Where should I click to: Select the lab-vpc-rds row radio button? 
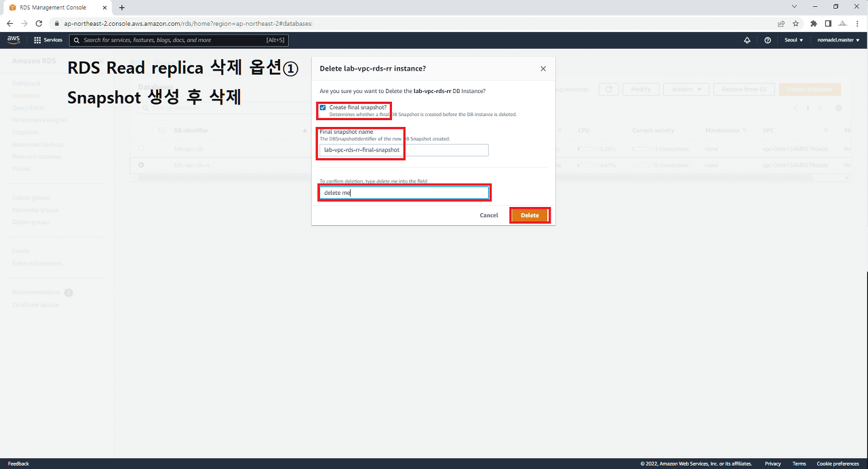pyautogui.click(x=141, y=147)
